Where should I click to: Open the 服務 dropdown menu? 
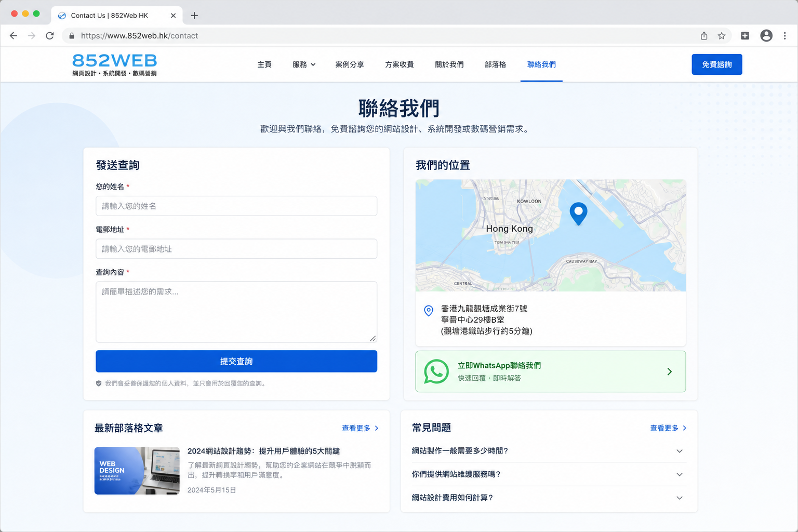[x=304, y=64]
